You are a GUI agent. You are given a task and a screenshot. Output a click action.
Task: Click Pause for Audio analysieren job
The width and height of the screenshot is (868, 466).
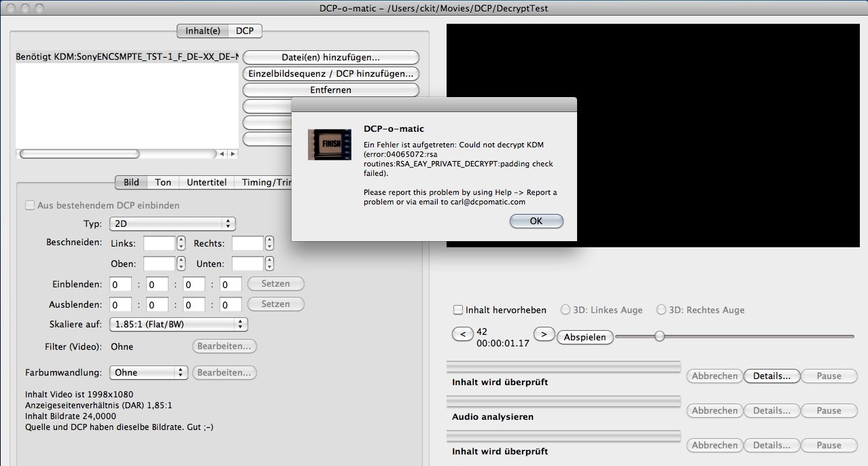829,410
